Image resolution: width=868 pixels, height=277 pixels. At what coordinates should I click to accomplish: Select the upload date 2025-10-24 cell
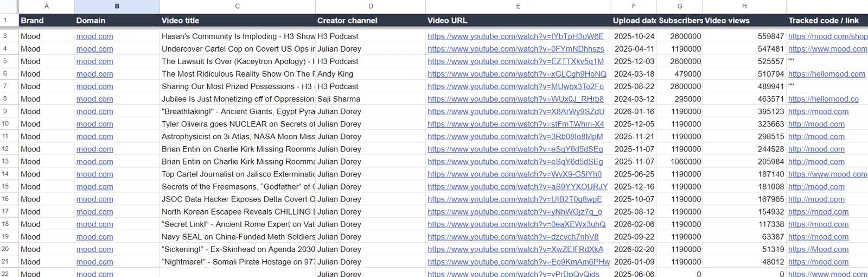tap(634, 36)
